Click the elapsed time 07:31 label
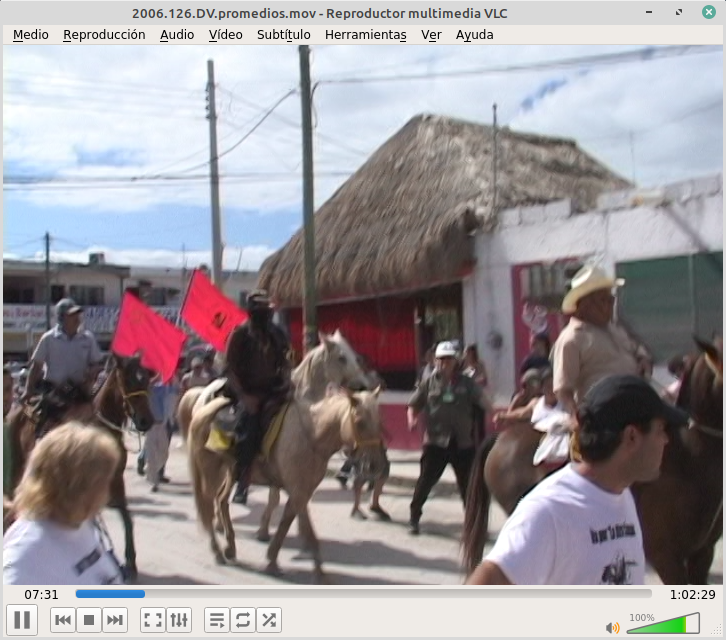This screenshot has height=640, width=726. coord(41,594)
